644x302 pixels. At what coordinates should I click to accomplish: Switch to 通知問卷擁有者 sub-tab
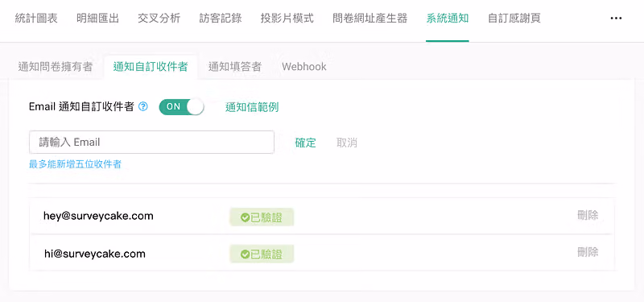(x=56, y=67)
